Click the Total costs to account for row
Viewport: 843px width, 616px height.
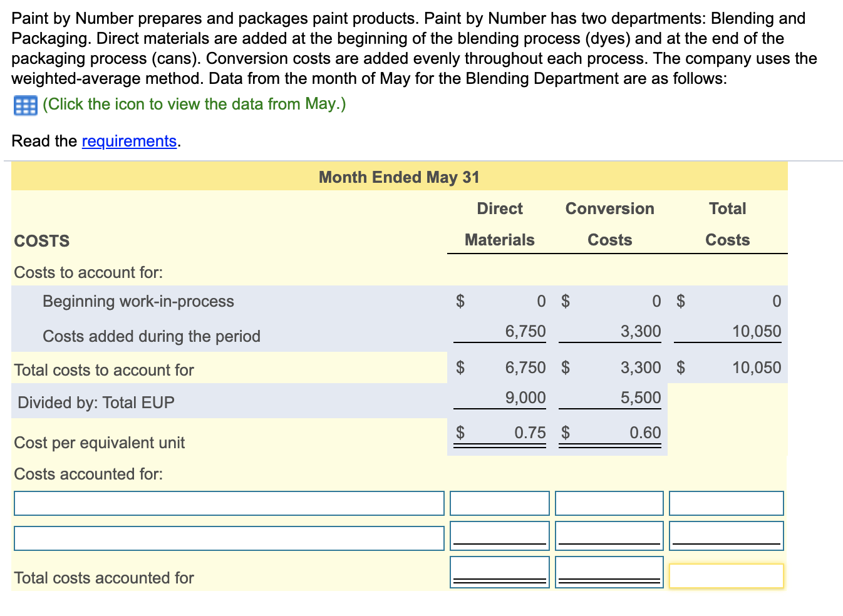[x=104, y=369]
